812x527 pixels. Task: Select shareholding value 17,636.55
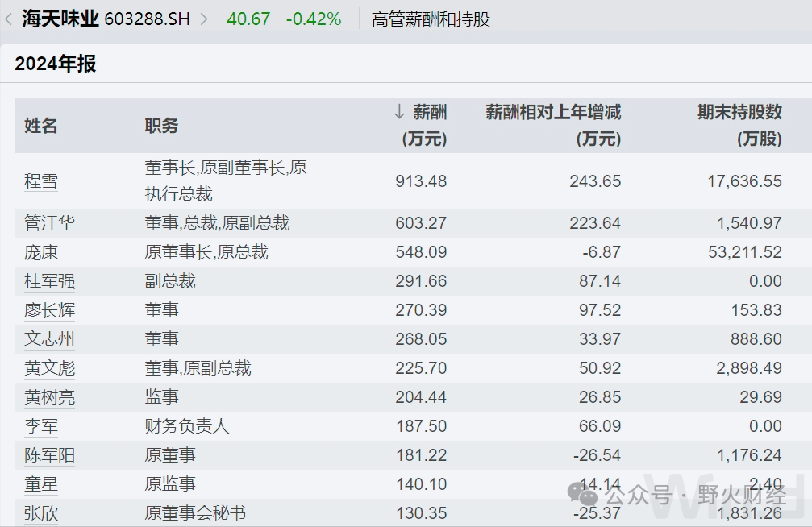745,181
